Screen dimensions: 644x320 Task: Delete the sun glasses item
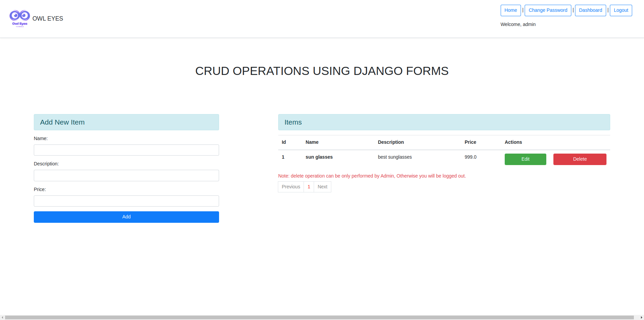(x=579, y=159)
